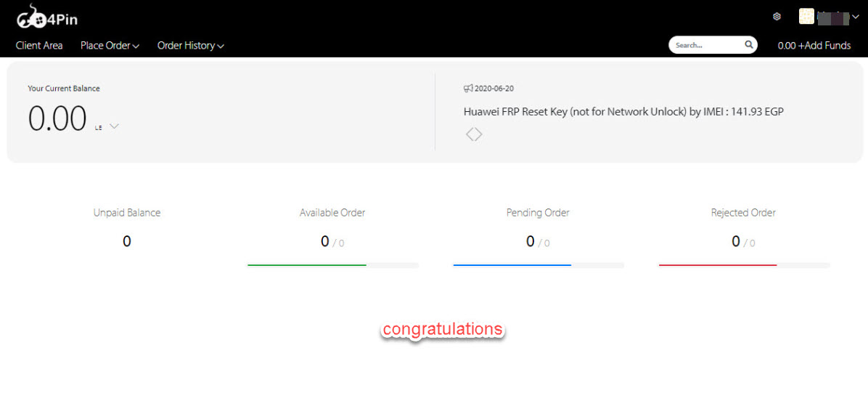This screenshot has width=868, height=404.
Task: Go to the Client Area tab
Action: 39,45
